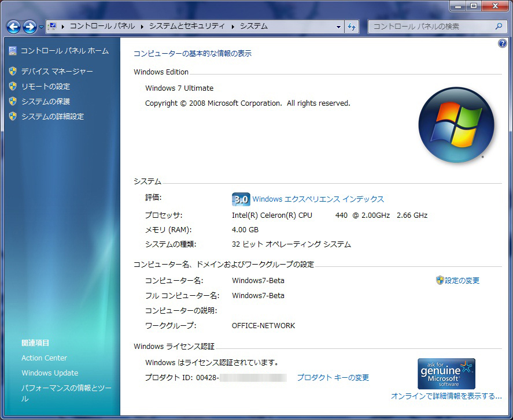Image resolution: width=513 pixels, height=420 pixels.
Task: Open help with the blue question mark icon
Action: [x=502, y=43]
